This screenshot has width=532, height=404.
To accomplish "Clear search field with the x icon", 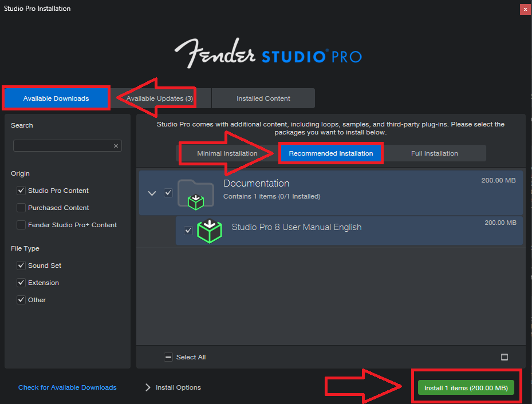I will [x=116, y=146].
